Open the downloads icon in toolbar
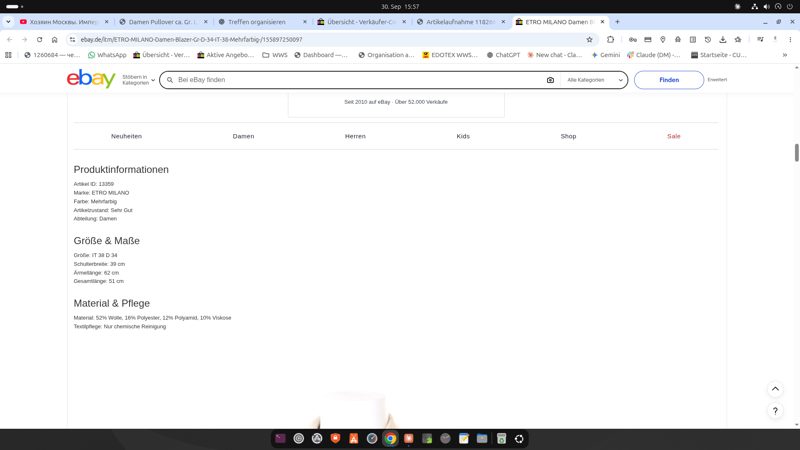Viewport: 800px width, 450px height. (722, 39)
